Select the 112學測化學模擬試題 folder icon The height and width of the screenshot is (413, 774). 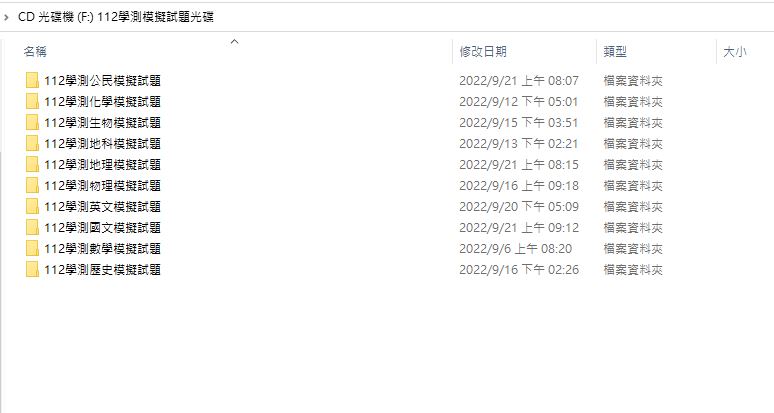(33, 102)
